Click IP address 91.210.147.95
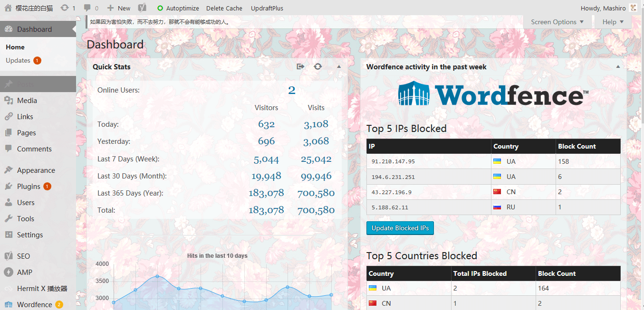Viewport: 644px width, 310px height. (393, 161)
